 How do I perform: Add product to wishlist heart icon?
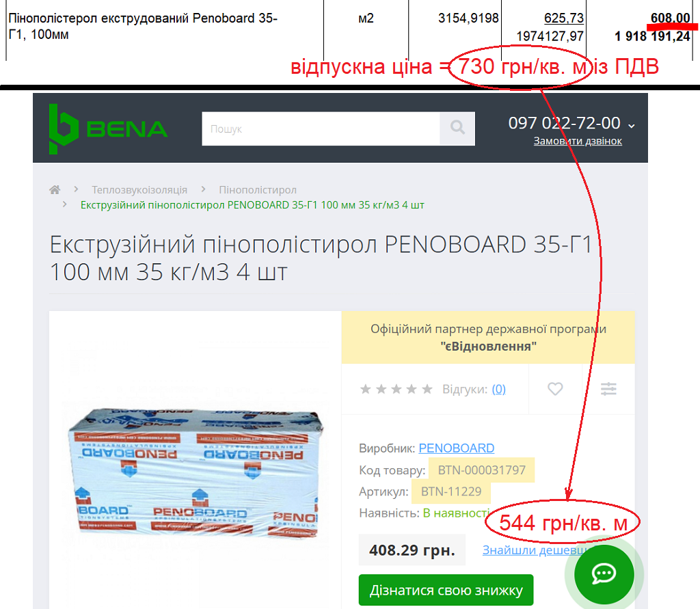pos(555,389)
